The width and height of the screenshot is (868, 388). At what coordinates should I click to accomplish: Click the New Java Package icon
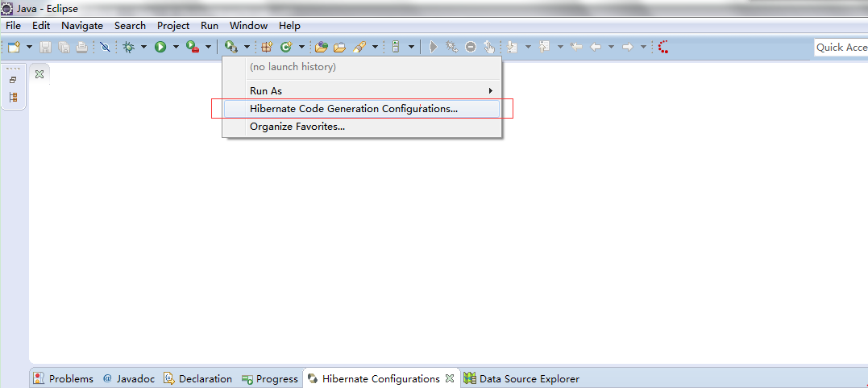coord(268,47)
